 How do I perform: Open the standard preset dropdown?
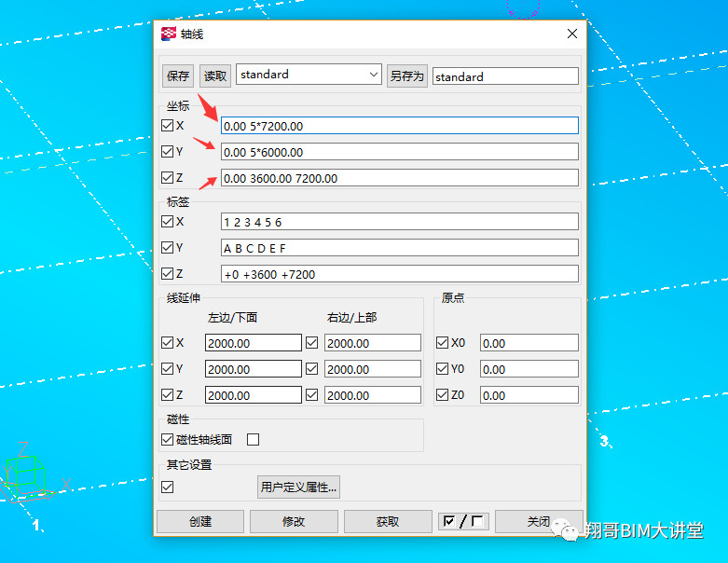(309, 75)
